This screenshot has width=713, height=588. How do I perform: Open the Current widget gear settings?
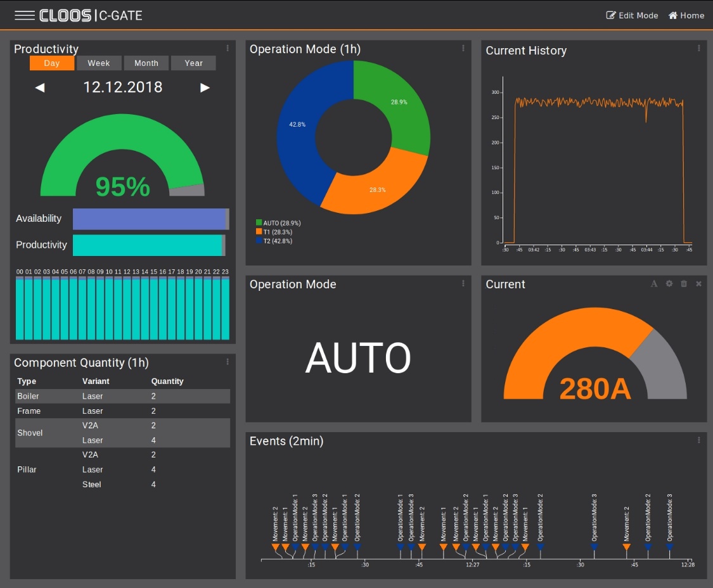pos(669,284)
